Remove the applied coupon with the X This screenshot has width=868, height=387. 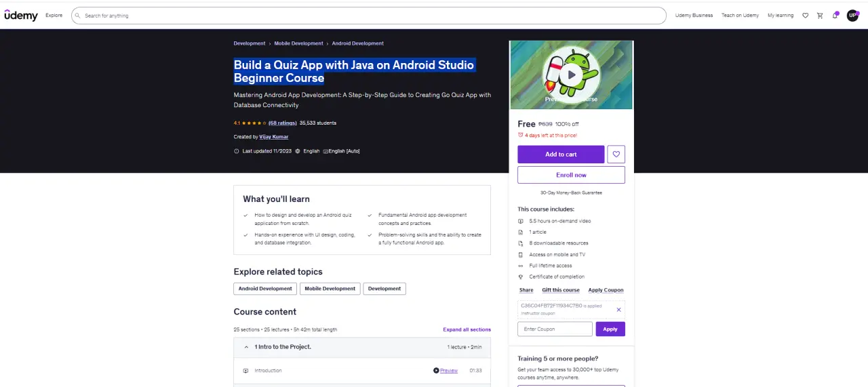click(x=618, y=310)
